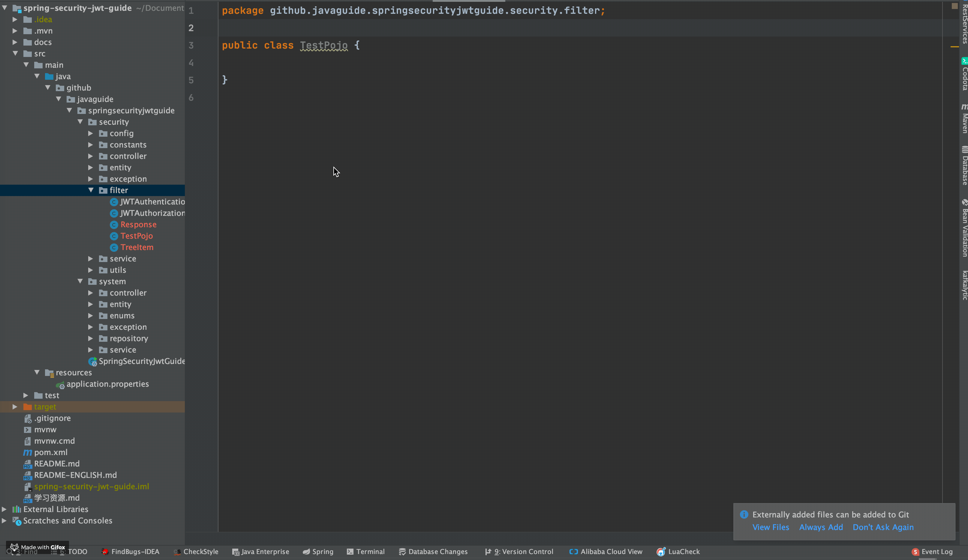Image resolution: width=968 pixels, height=560 pixels.
Task: Expand the config package
Action: pyautogui.click(x=91, y=134)
